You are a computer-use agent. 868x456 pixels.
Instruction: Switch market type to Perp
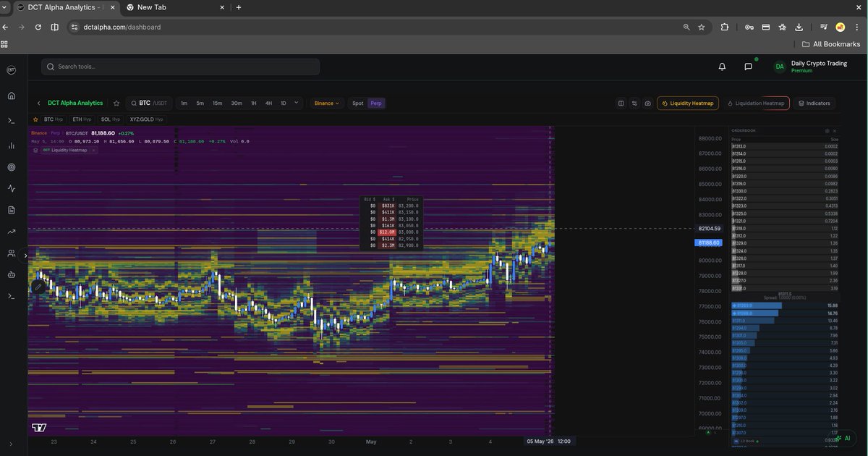click(x=376, y=104)
